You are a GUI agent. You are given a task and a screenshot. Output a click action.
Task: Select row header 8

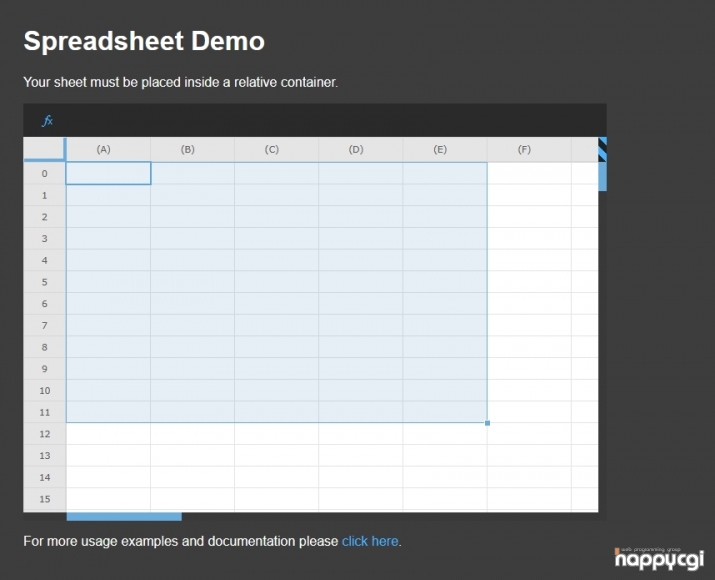[x=45, y=347]
